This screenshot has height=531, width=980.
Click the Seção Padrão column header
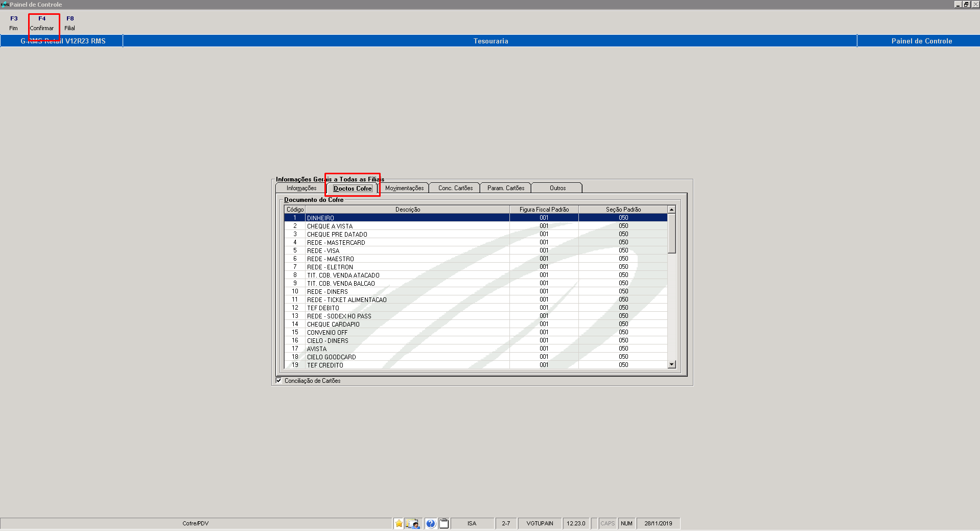point(623,210)
